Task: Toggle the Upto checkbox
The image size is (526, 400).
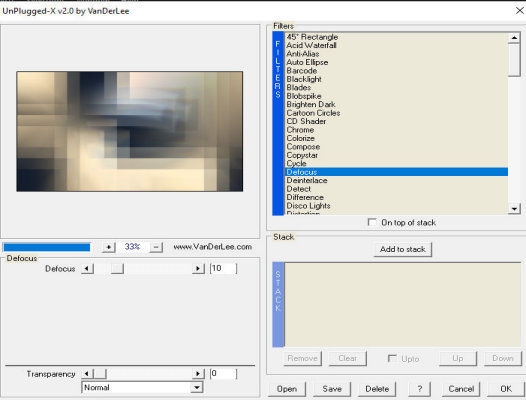Action: pos(392,358)
